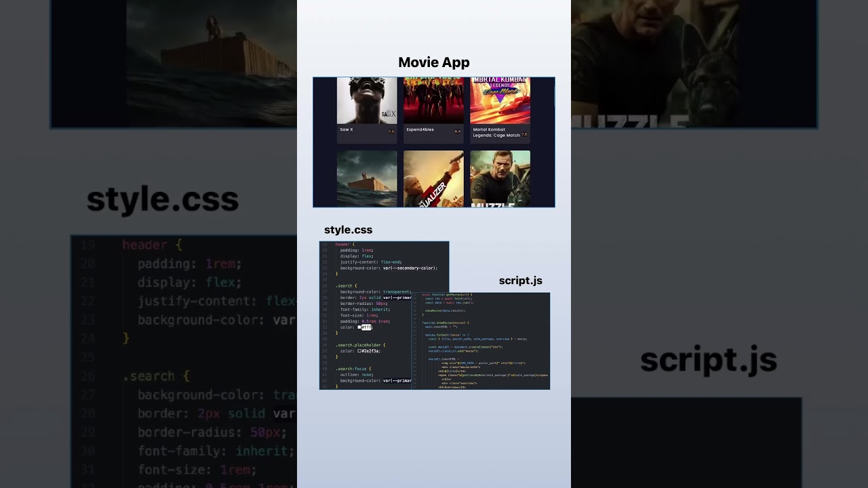Click 'header {' in blurred background code
Viewport: 868px width, 488px height.
click(152, 245)
